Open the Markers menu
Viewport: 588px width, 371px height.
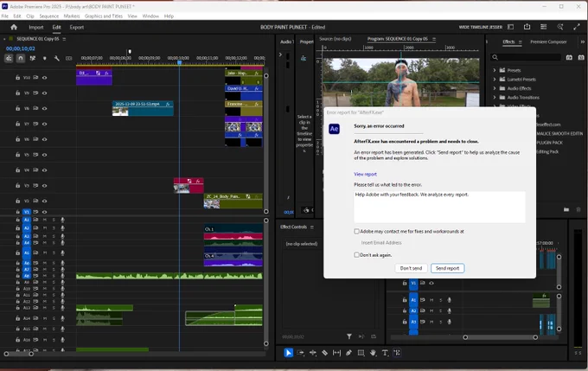(x=72, y=16)
